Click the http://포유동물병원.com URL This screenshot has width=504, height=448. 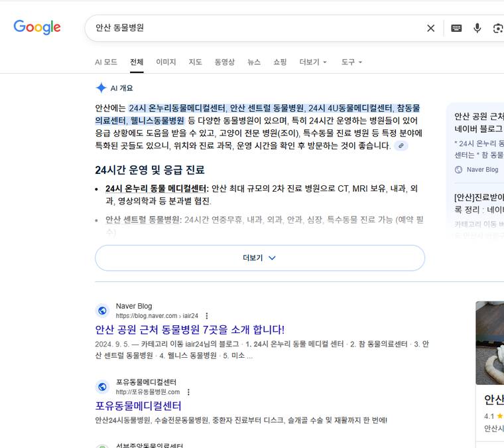(x=148, y=392)
